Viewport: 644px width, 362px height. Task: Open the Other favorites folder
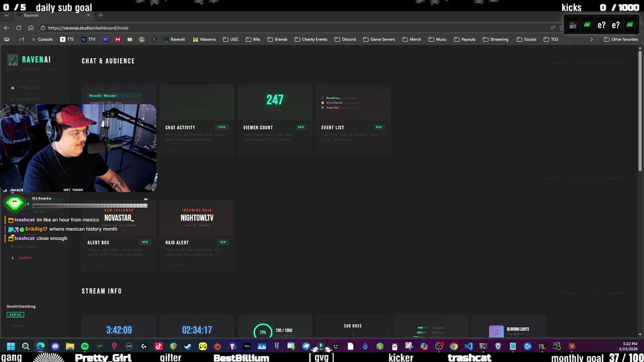pyautogui.click(x=621, y=39)
